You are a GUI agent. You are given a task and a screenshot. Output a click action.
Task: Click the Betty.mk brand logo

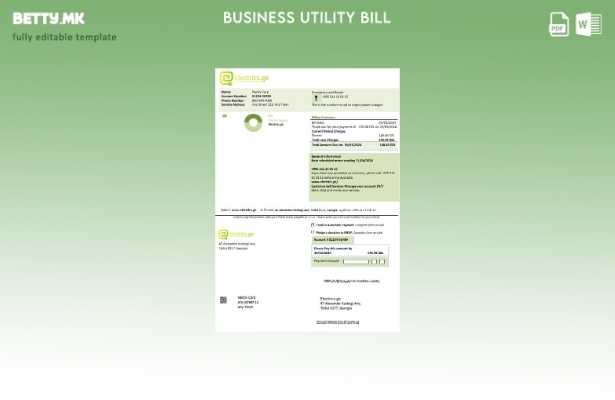(x=48, y=18)
